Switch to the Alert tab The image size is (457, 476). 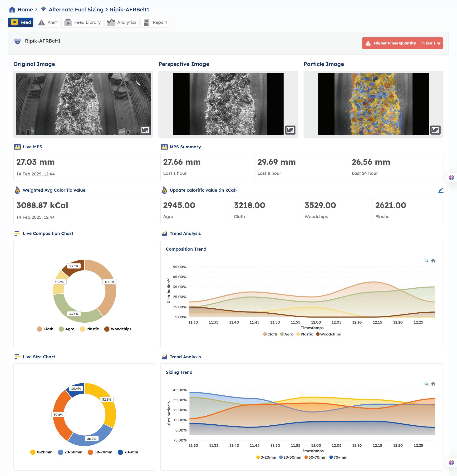tap(48, 22)
